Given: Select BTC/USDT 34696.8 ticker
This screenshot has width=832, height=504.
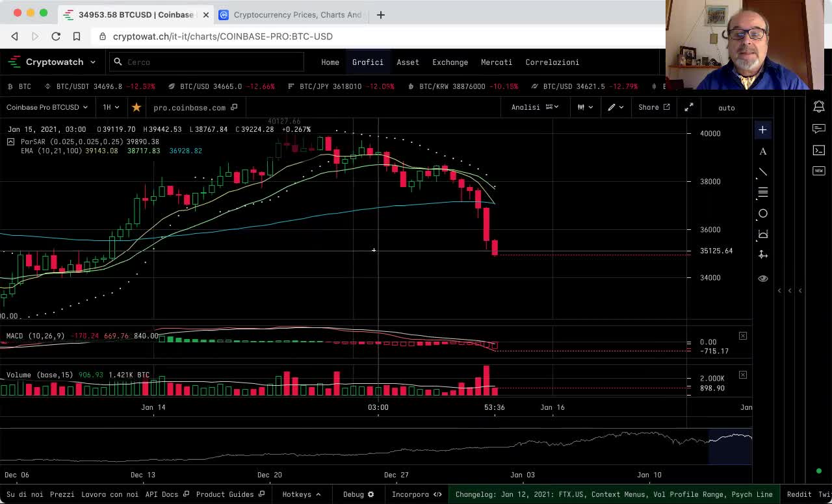Looking at the screenshot, I should click(x=99, y=86).
